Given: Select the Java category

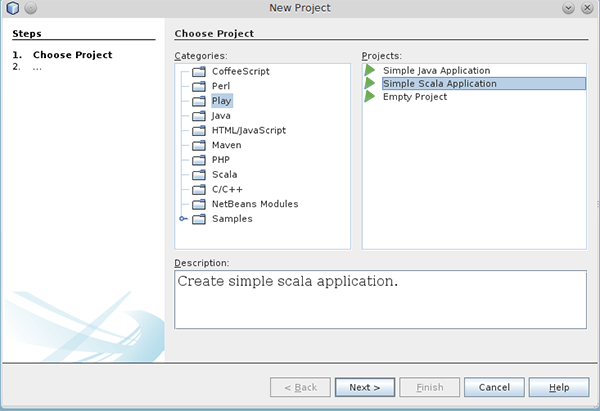Looking at the screenshot, I should click(x=221, y=116).
